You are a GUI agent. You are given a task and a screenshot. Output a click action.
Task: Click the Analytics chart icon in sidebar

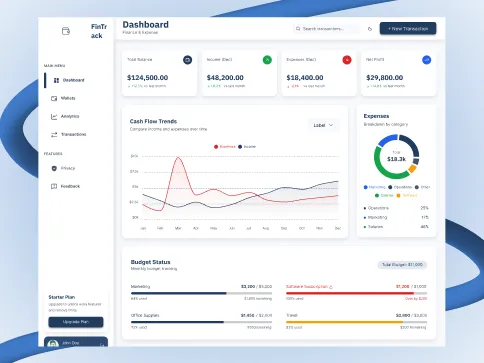[54, 116]
